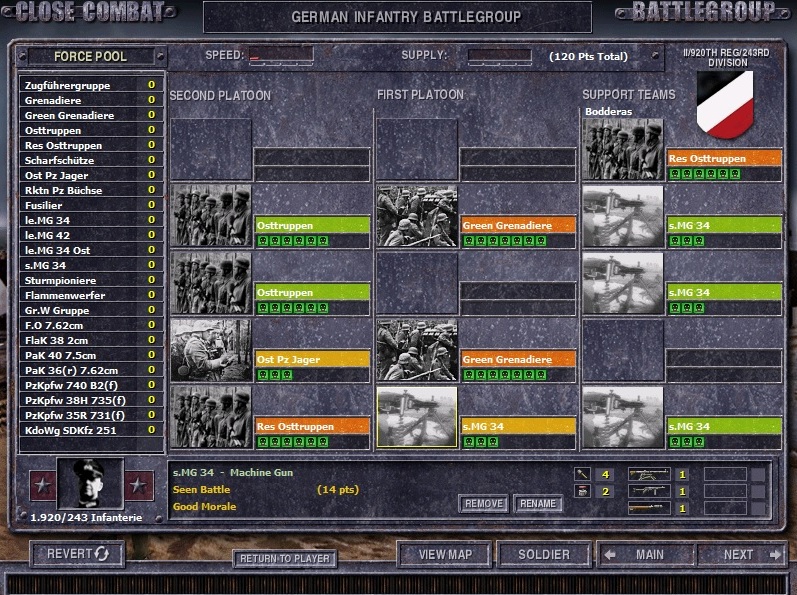Screen dimensions: 797x595
Task: Click the 1.920/243 Infanterie label
Action: click(x=86, y=517)
